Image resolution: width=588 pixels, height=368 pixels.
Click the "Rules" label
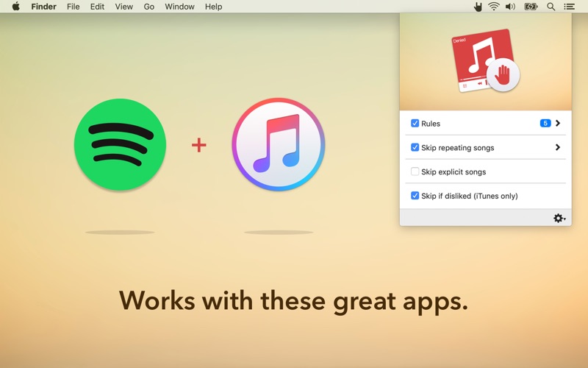point(431,124)
